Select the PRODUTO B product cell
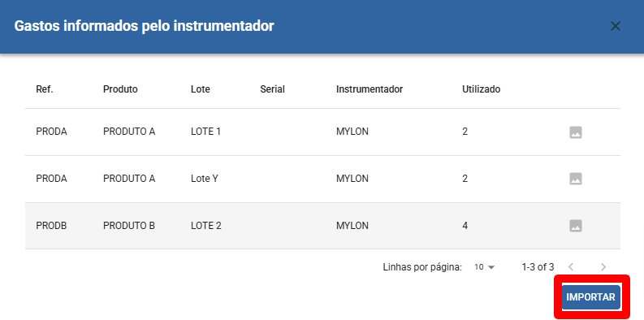This screenshot has width=644, height=320. pos(129,226)
